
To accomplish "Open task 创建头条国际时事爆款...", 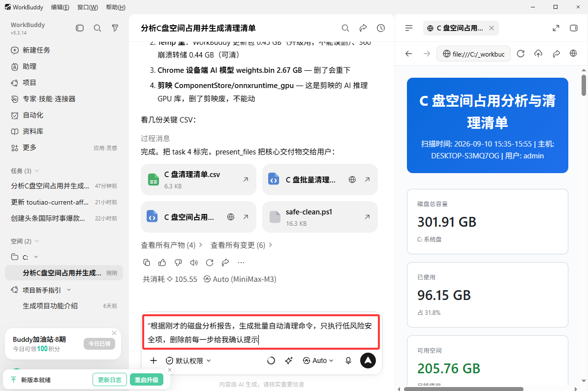I will coord(64,218).
